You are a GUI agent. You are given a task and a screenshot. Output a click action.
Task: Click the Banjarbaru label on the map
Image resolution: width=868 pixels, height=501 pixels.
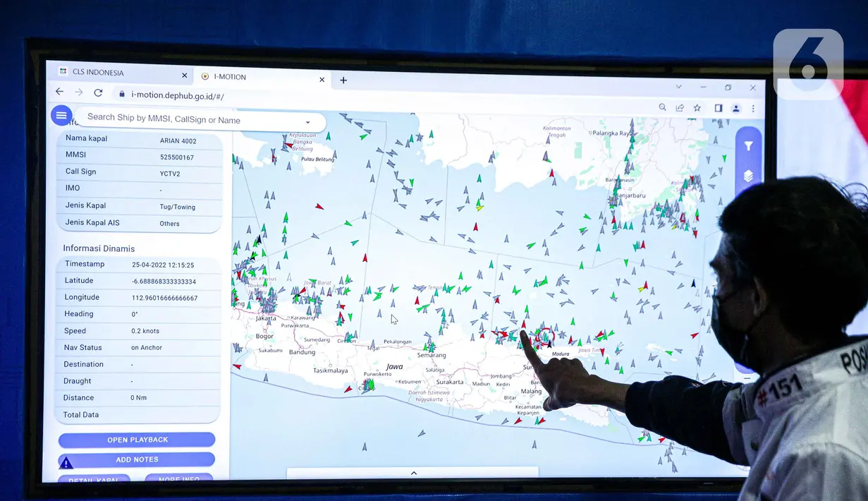[x=632, y=195]
